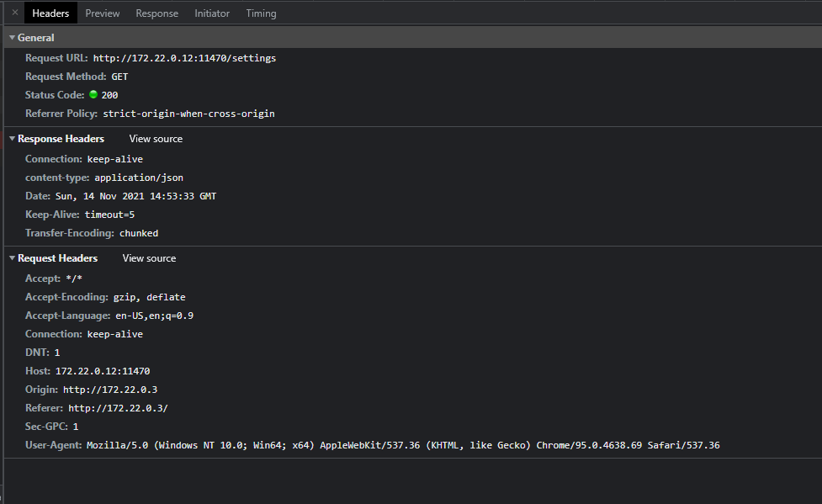Image resolution: width=822 pixels, height=504 pixels.
Task: Select the request Connection keep-alive row
Action: [84, 334]
